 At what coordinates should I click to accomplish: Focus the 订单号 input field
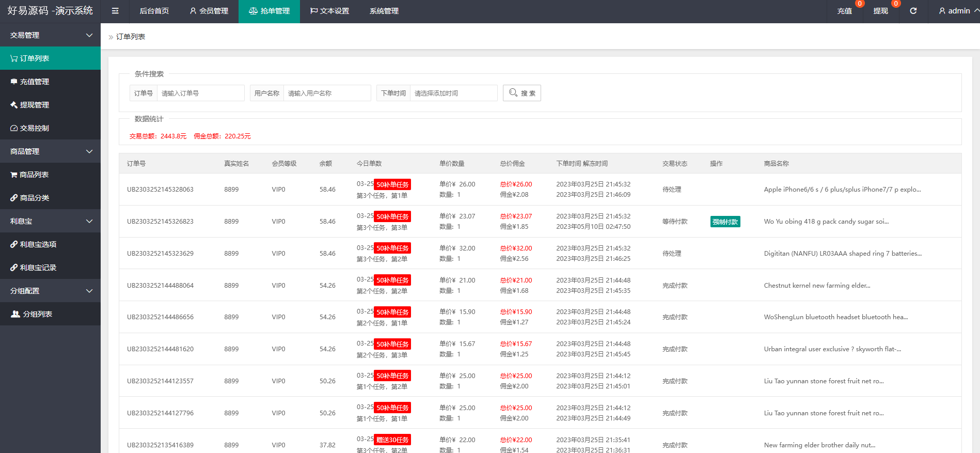click(x=200, y=93)
